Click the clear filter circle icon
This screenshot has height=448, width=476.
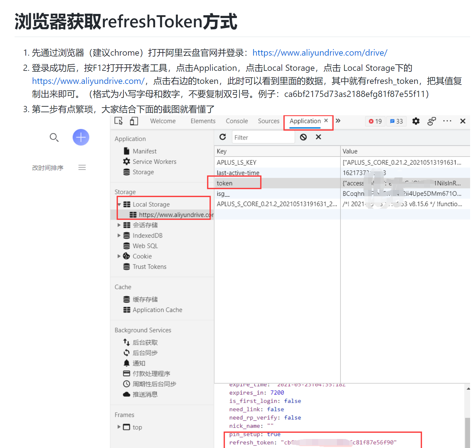303,137
